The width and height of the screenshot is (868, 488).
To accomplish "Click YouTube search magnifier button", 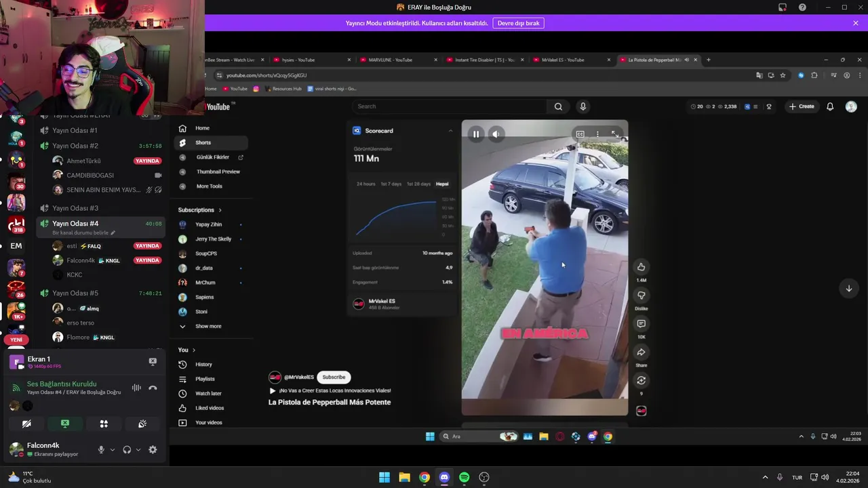I will pyautogui.click(x=558, y=106).
